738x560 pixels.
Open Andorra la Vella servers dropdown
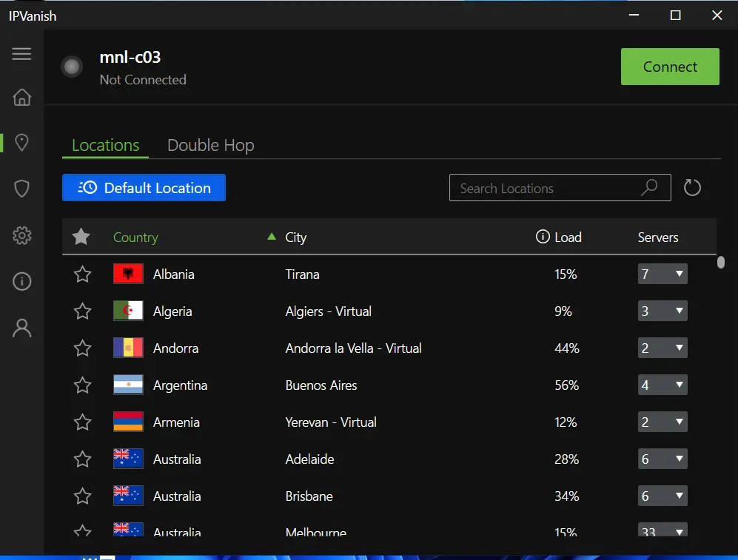pos(662,348)
